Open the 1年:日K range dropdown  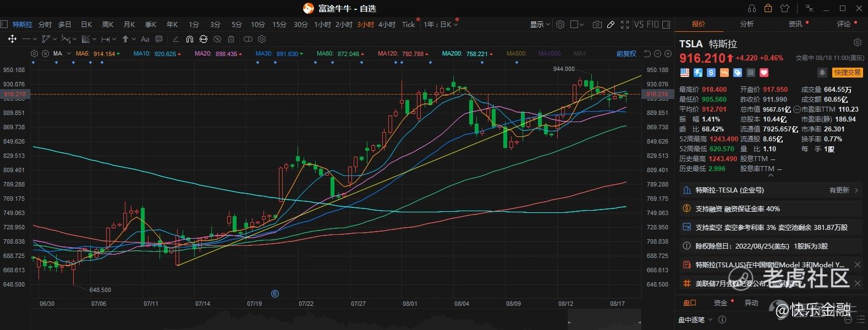click(441, 24)
